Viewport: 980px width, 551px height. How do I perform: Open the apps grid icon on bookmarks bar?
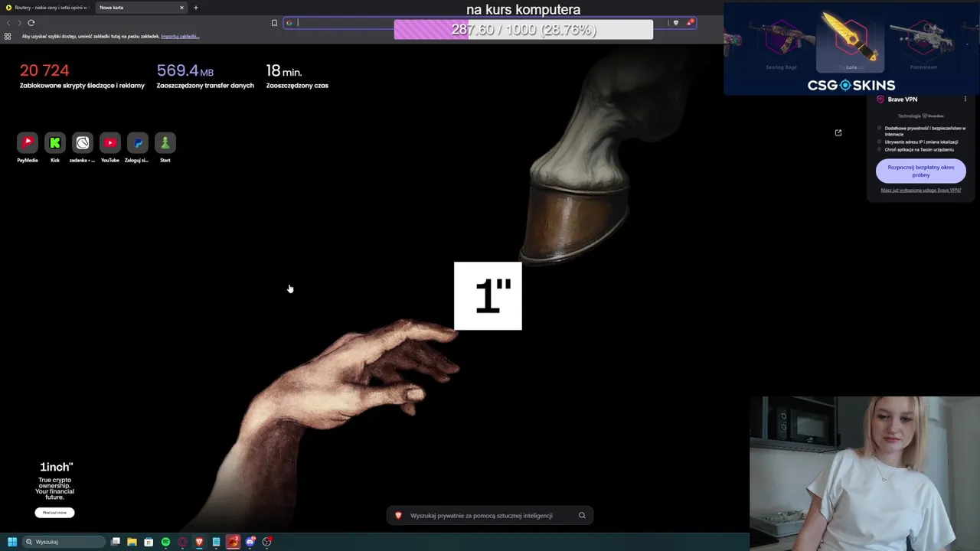pyautogui.click(x=8, y=36)
